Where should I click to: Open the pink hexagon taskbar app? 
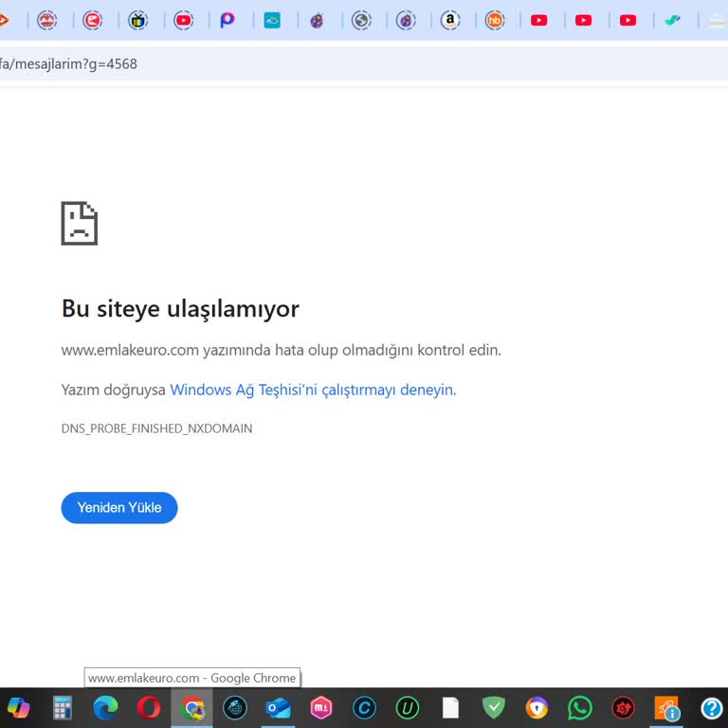click(321, 708)
